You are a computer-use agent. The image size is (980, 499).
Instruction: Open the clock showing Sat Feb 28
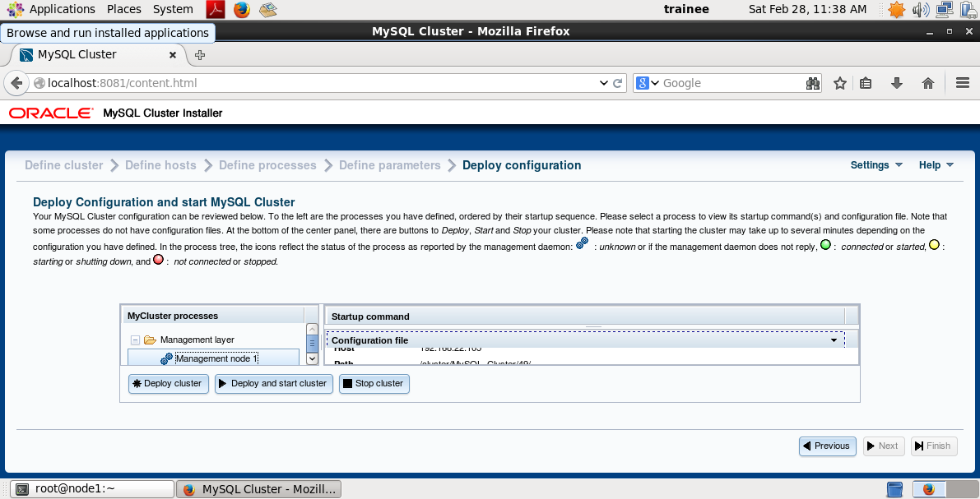[x=807, y=9]
